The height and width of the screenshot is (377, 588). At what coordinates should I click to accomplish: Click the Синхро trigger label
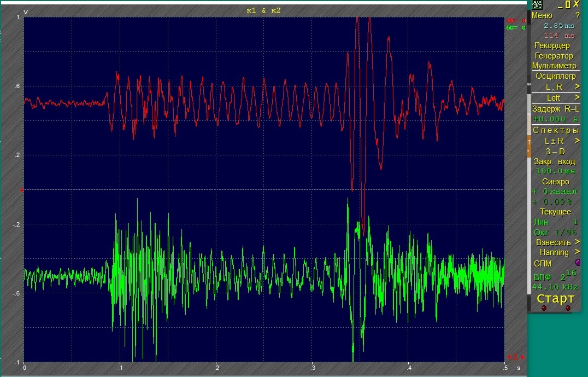click(x=555, y=182)
